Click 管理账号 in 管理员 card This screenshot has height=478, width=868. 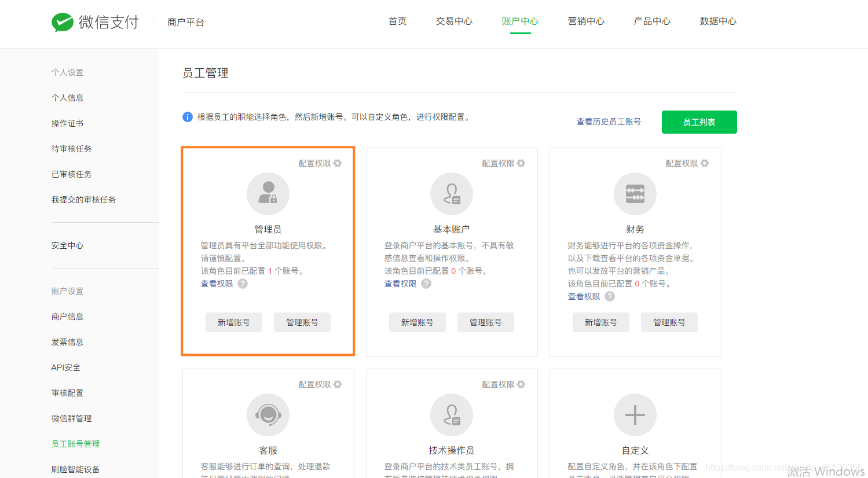[302, 322]
